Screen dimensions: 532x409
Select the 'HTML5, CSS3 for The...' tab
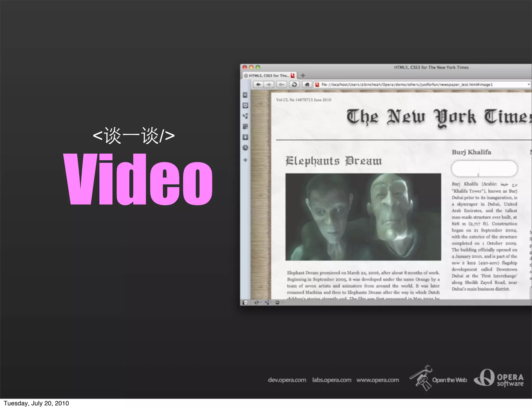pos(269,76)
